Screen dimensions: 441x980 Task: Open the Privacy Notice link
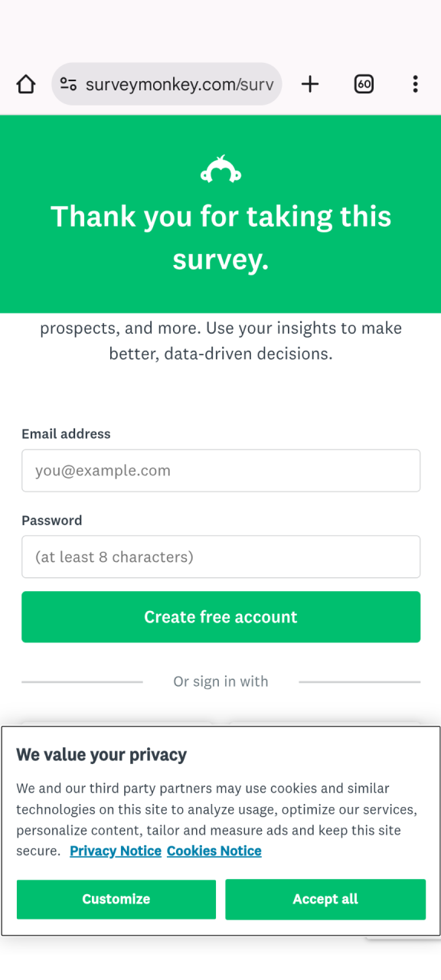click(116, 851)
